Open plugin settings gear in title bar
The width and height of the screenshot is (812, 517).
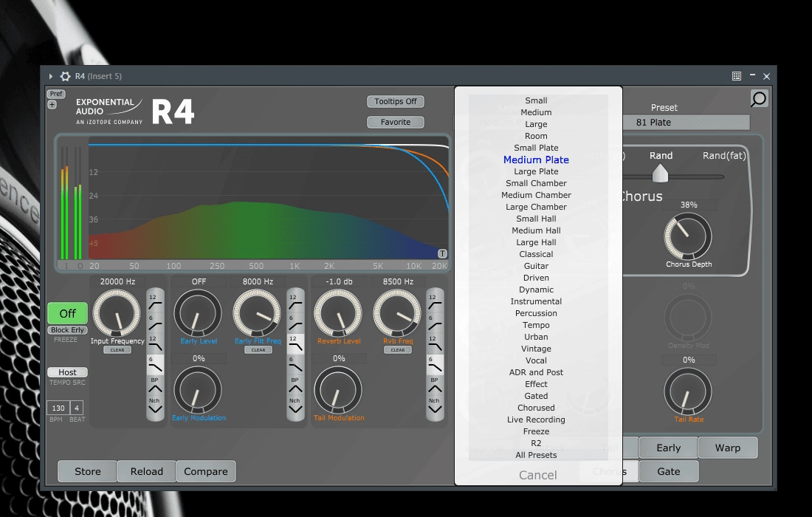pyautogui.click(x=65, y=76)
